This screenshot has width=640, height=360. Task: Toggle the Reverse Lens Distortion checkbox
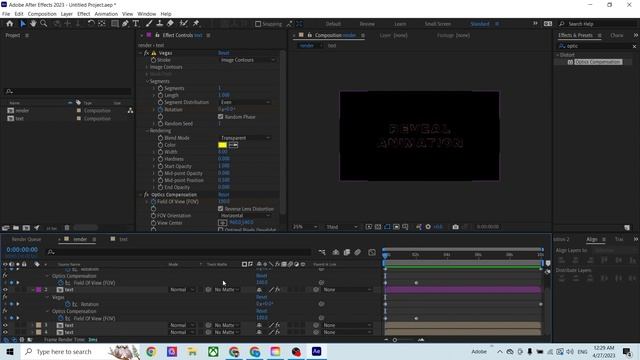click(x=221, y=209)
